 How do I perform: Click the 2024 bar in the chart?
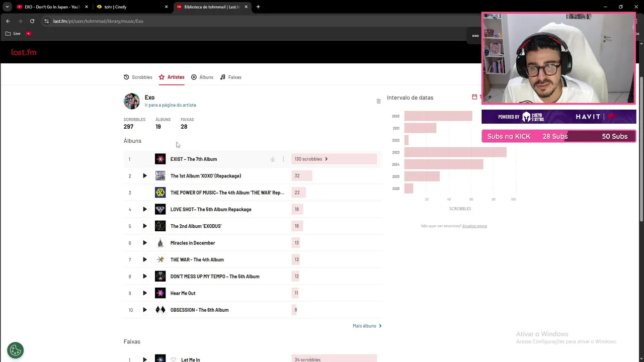point(444,164)
